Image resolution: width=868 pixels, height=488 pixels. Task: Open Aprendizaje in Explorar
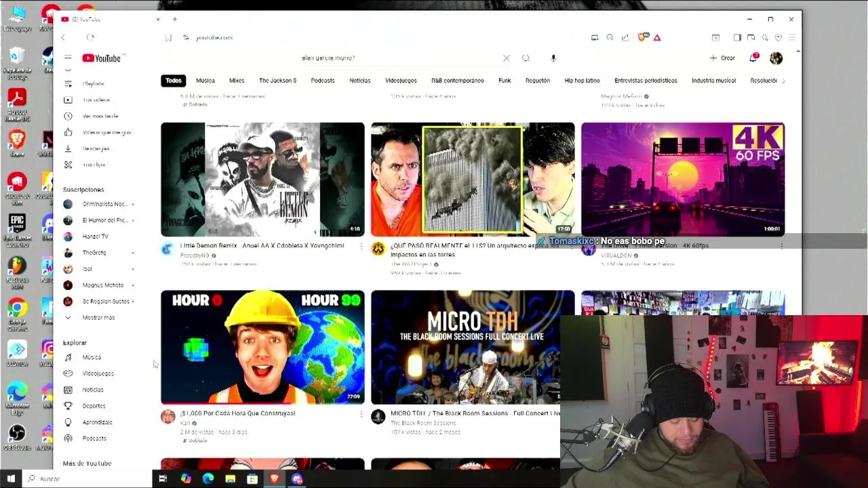(x=99, y=422)
